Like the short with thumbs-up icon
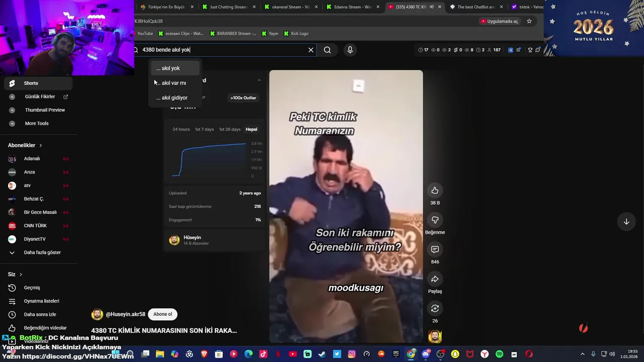644x362 pixels. click(x=435, y=190)
